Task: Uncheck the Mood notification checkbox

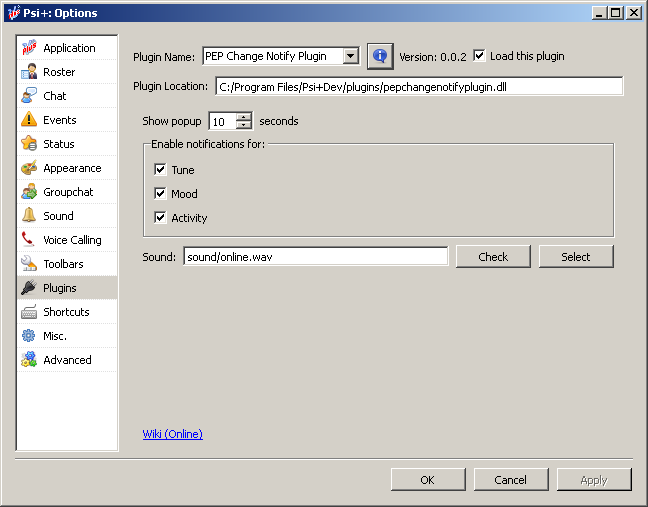Action: (x=160, y=194)
